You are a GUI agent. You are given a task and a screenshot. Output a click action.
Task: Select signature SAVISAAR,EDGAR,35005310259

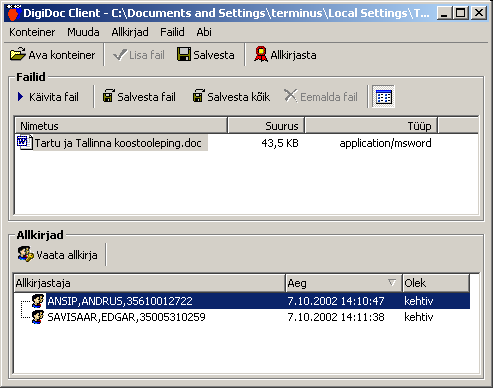tap(126, 317)
